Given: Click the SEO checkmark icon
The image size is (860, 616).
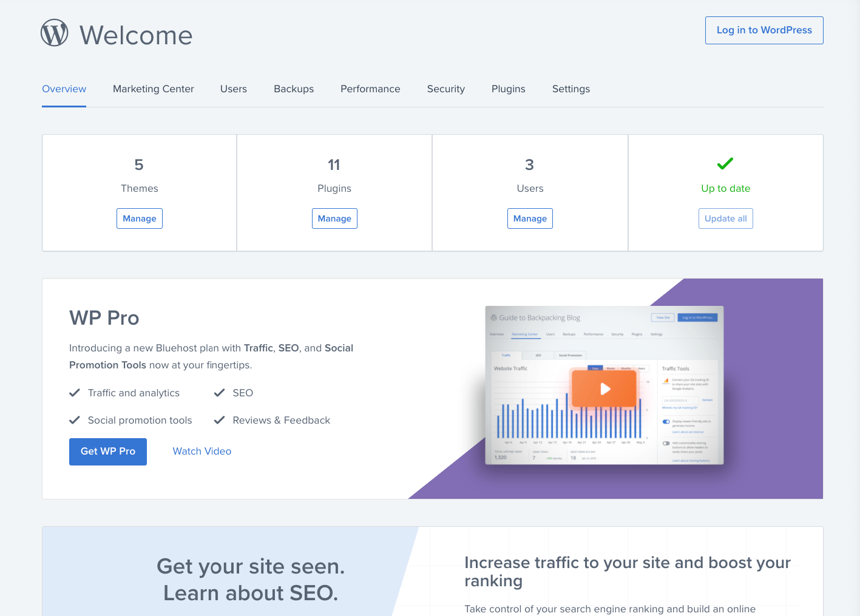Looking at the screenshot, I should pos(220,393).
